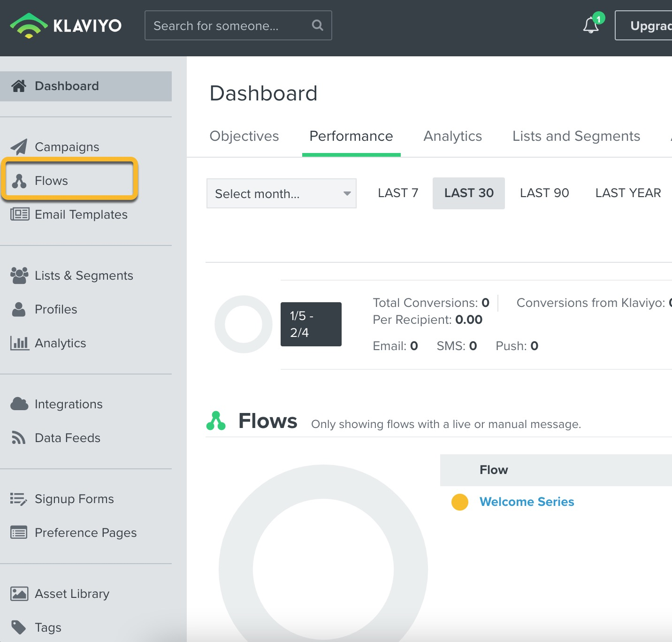The width and height of the screenshot is (672, 642).
Task: Switch to Lists and Segments tab
Action: 576,136
